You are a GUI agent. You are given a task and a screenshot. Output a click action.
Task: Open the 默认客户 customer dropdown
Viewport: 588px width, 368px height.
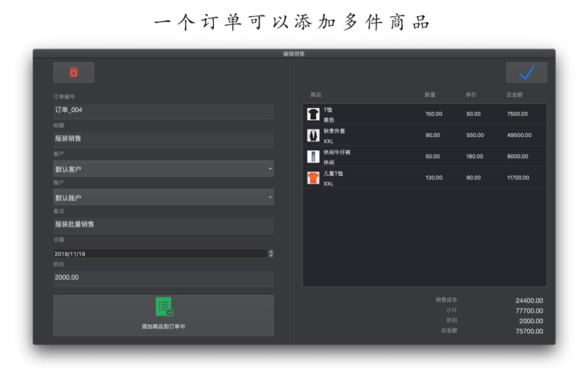(163, 169)
